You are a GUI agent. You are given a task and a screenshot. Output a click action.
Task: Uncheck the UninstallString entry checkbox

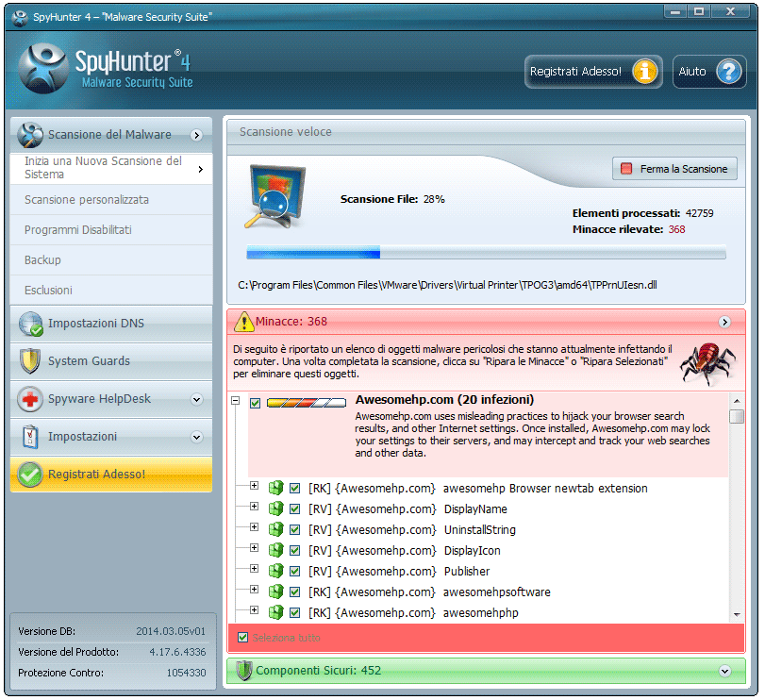click(295, 530)
